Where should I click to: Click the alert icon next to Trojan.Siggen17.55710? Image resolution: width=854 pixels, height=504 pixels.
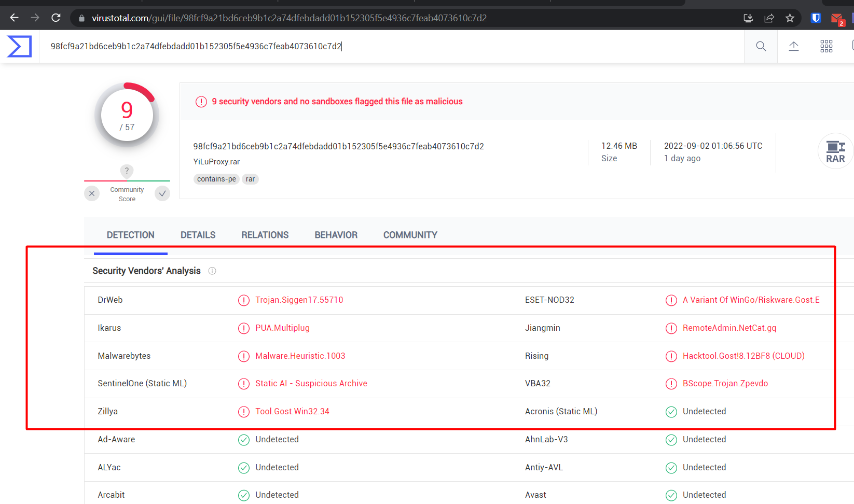click(244, 300)
